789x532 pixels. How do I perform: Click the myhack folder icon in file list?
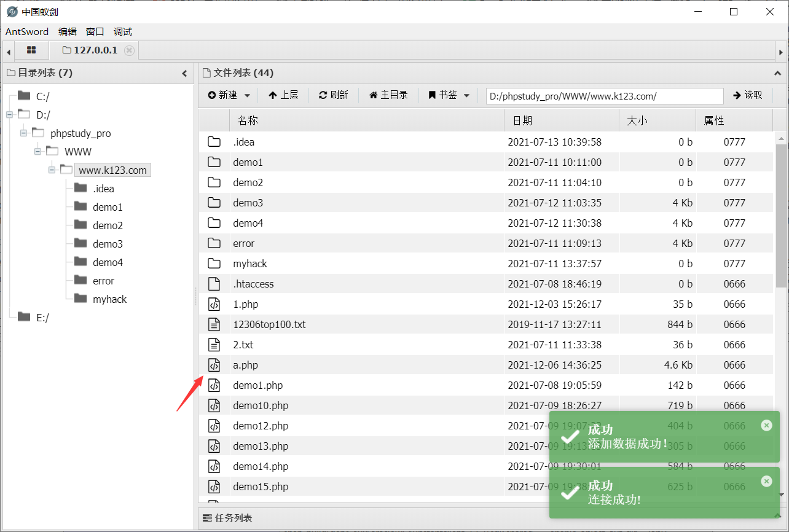pyautogui.click(x=214, y=264)
